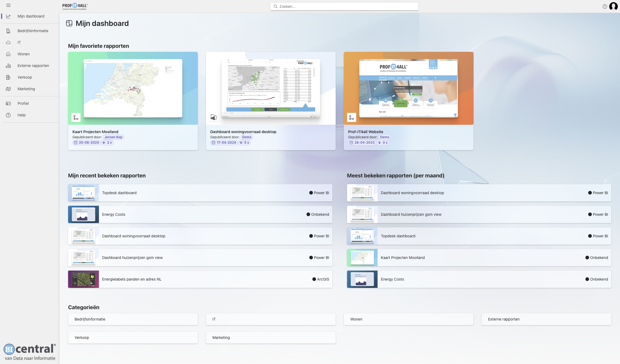Open the Verkoop category card
The width and height of the screenshot is (620, 364).
pos(133,337)
